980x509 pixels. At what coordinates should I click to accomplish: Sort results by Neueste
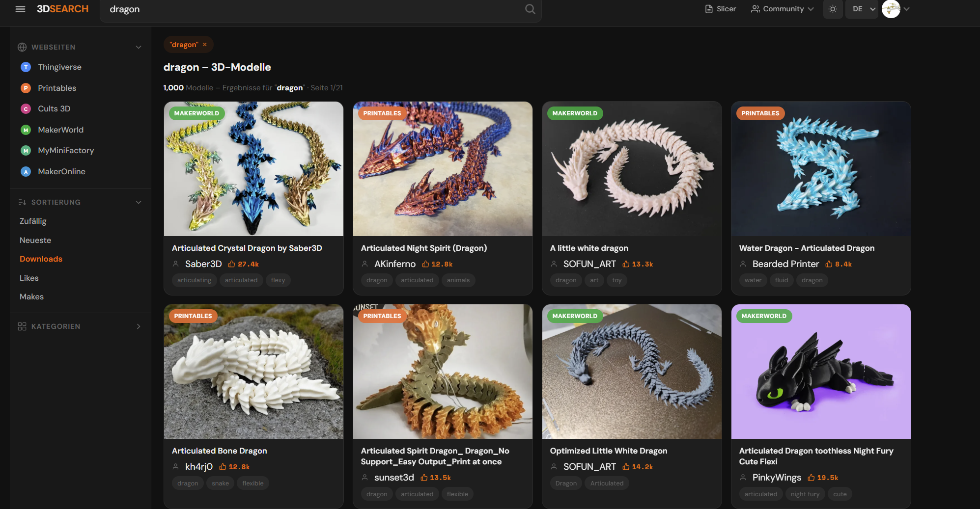(35, 240)
